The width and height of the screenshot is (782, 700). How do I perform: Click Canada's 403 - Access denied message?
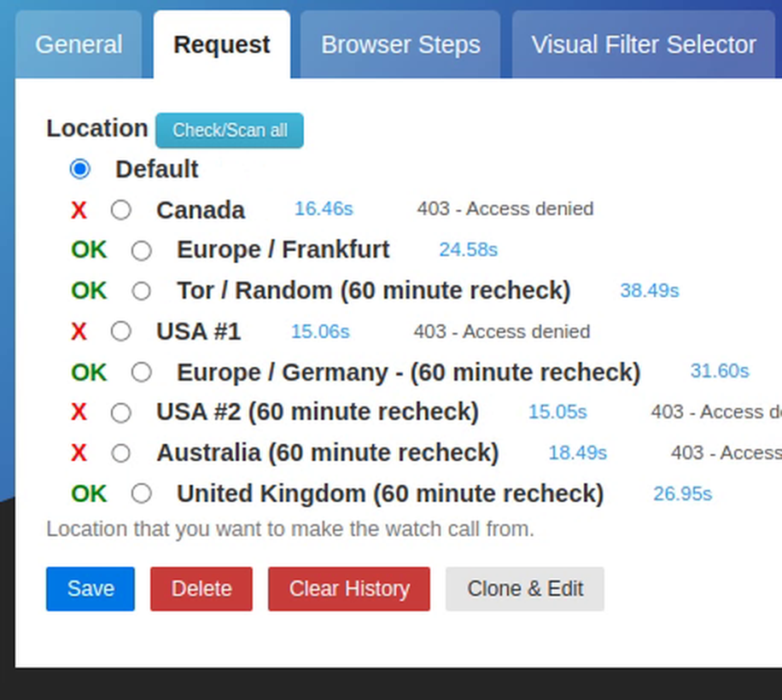pos(505,208)
